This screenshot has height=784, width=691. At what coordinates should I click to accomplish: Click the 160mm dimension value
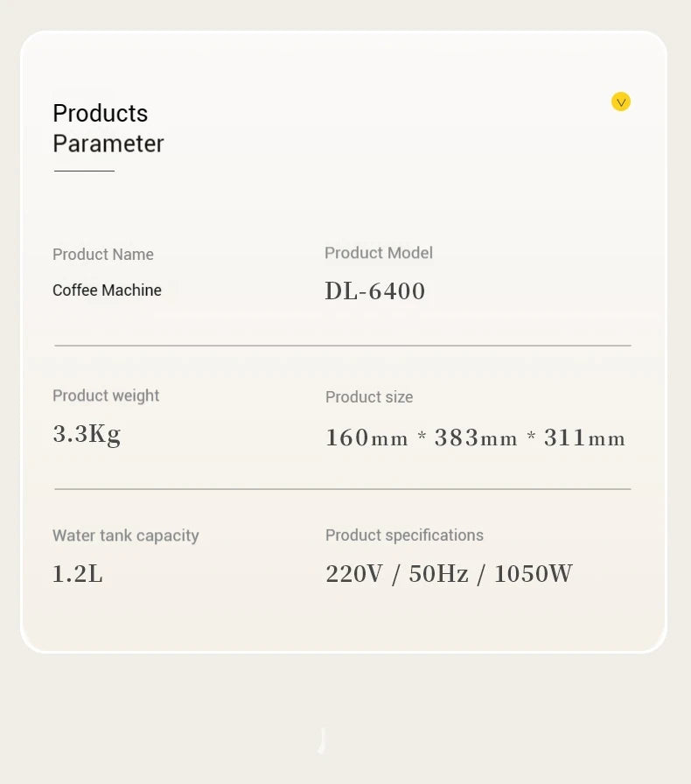tap(367, 437)
